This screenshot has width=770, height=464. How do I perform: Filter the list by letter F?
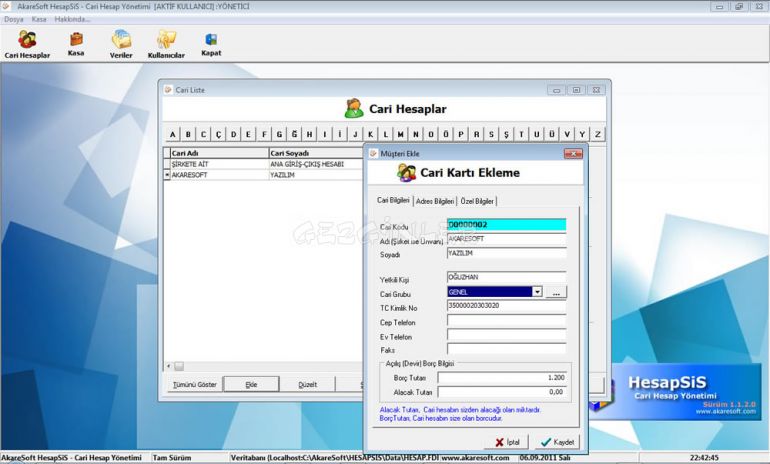[x=264, y=134]
